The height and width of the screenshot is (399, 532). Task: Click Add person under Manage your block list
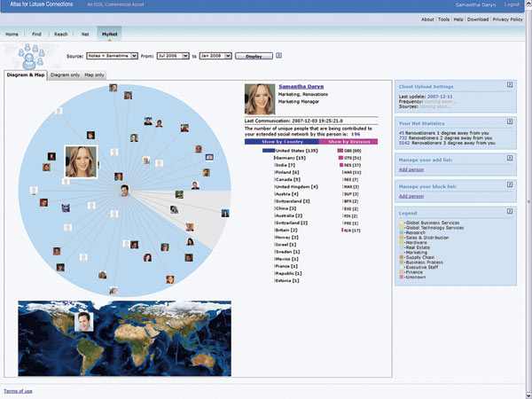click(x=411, y=196)
